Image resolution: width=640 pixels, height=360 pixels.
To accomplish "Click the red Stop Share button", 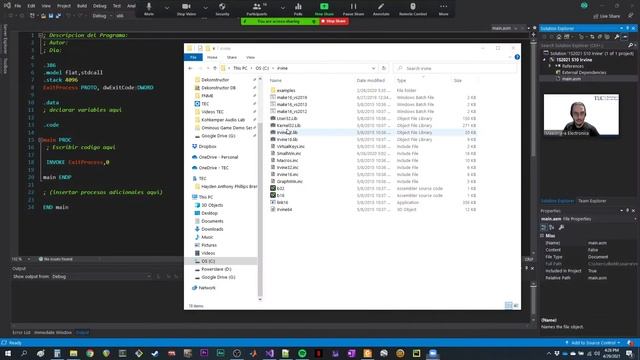I will pyautogui.click(x=334, y=21).
